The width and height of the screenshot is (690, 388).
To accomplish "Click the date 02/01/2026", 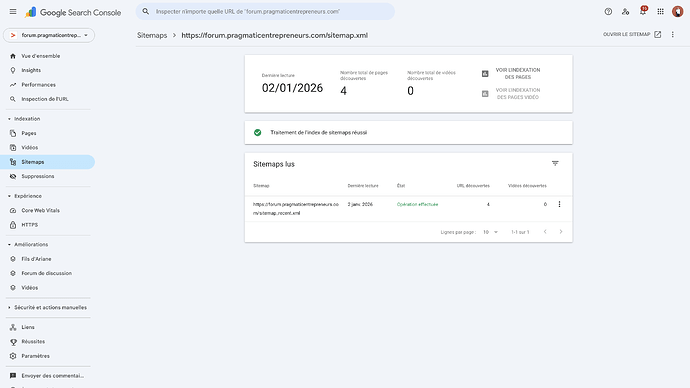I will [x=292, y=88].
